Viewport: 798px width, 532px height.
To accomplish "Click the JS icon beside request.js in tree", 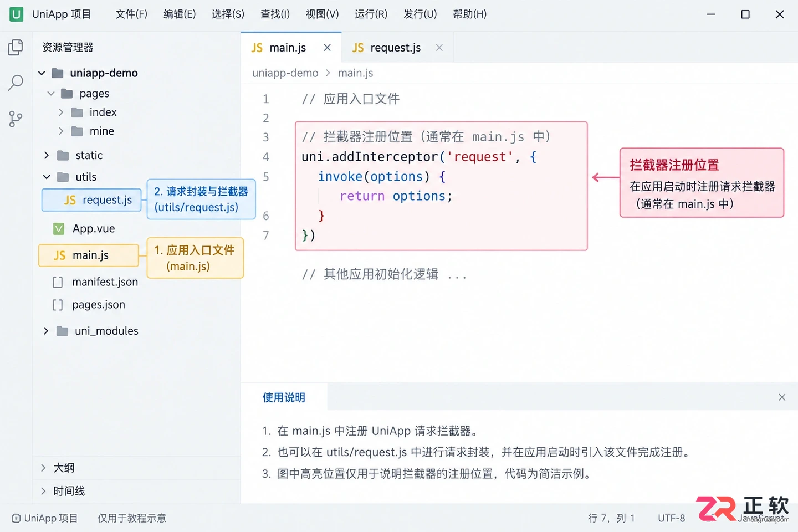I will coord(70,200).
